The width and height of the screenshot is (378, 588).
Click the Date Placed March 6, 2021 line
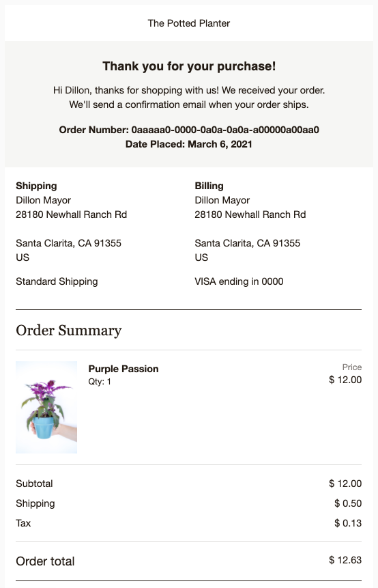tap(189, 144)
